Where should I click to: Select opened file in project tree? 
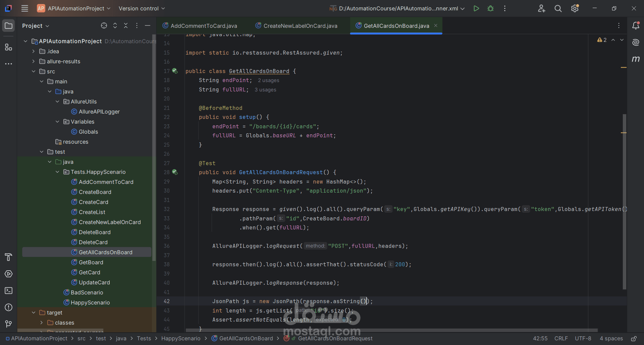[x=104, y=25]
